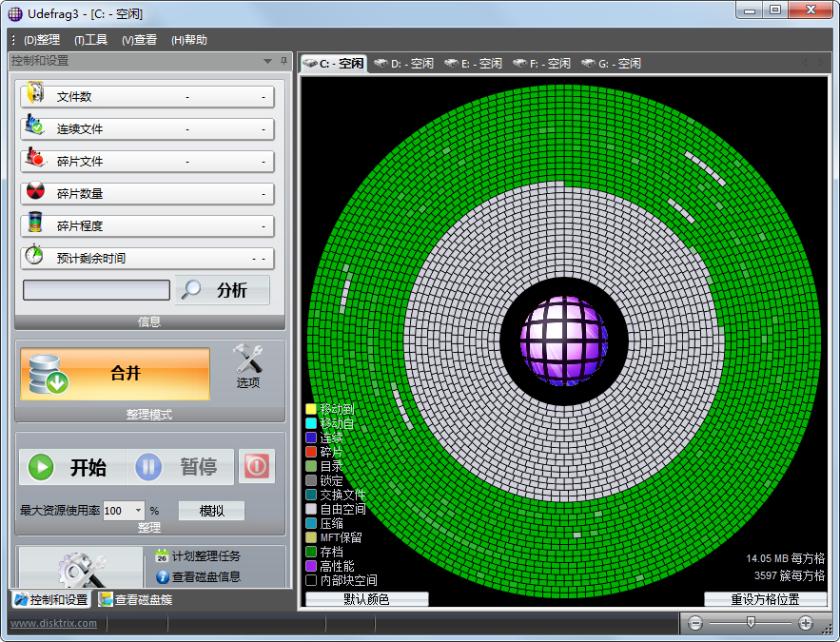Click the red stop power button
Screen dimensions: 840x642
pos(257,466)
